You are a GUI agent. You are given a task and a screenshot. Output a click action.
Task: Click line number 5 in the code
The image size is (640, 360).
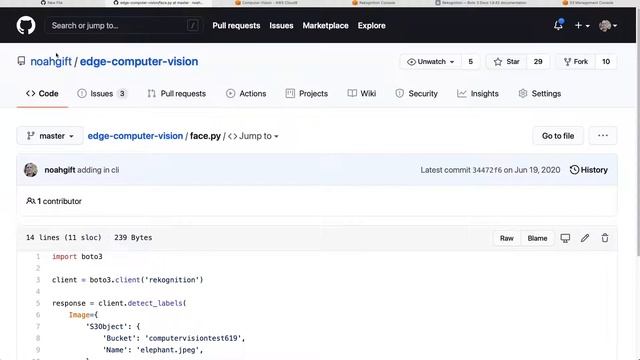coord(38,303)
